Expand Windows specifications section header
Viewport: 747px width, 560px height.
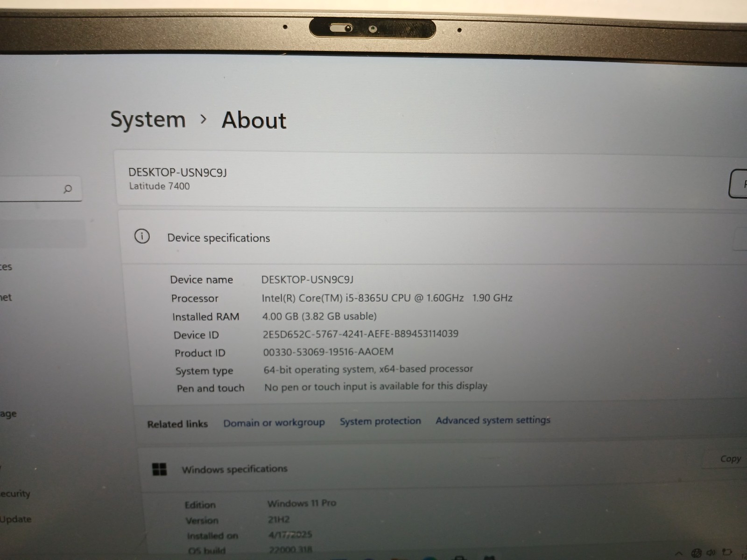441,469
